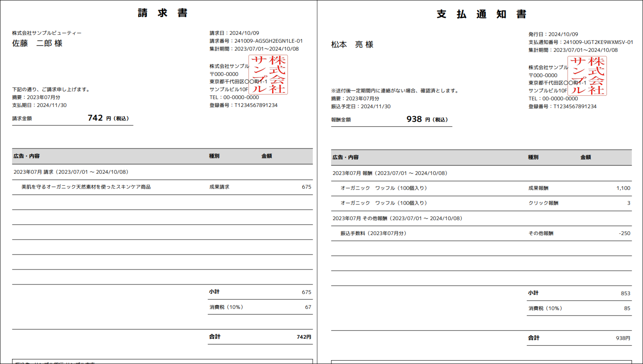Click the その他報酬 type cell
The image size is (643, 364).
click(541, 233)
